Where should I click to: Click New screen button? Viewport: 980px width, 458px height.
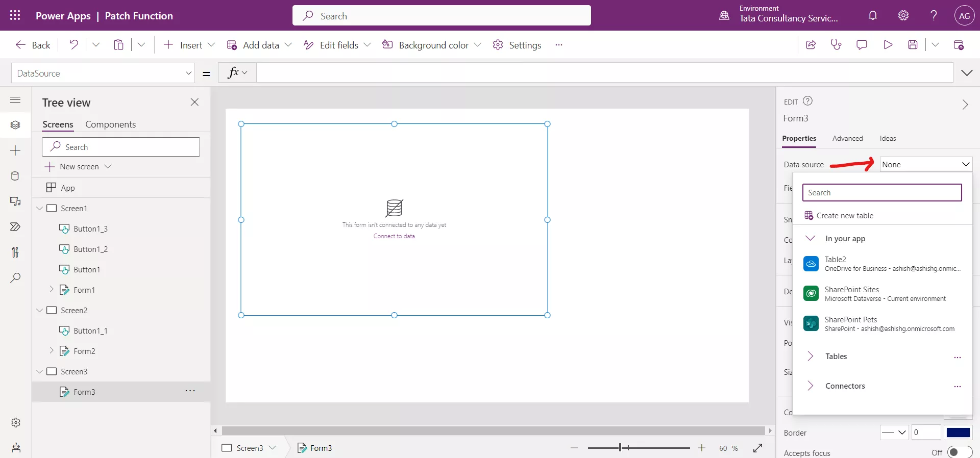click(78, 166)
